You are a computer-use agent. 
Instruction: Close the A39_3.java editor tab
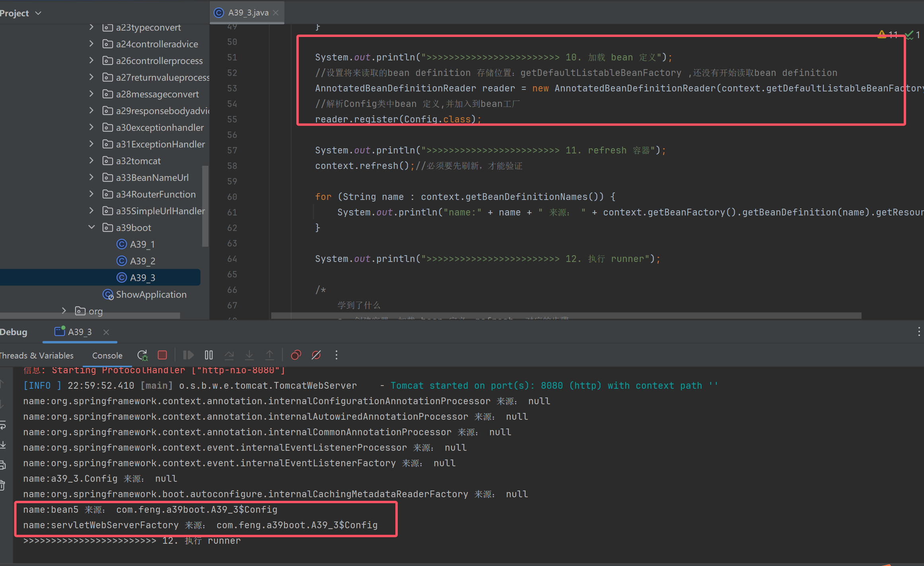[276, 13]
